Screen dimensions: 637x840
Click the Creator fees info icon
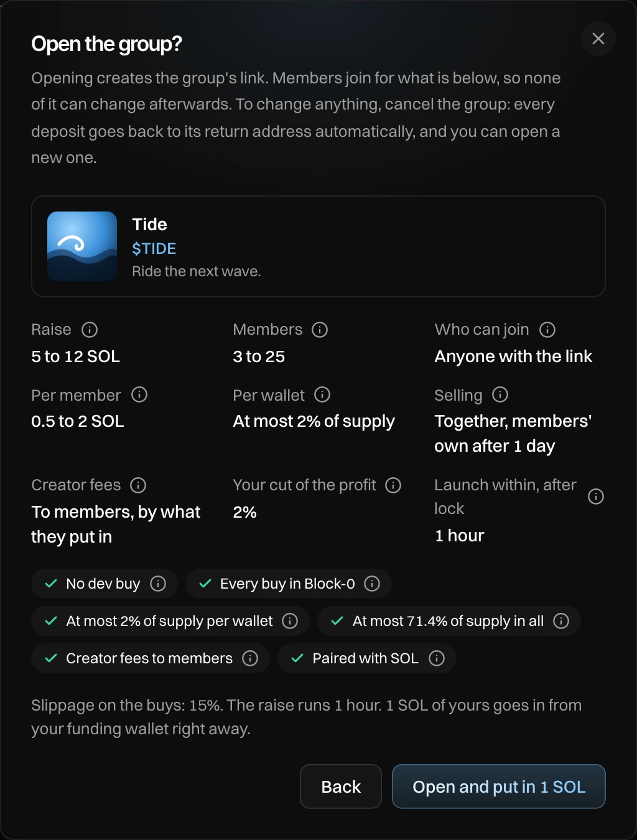[x=138, y=485]
